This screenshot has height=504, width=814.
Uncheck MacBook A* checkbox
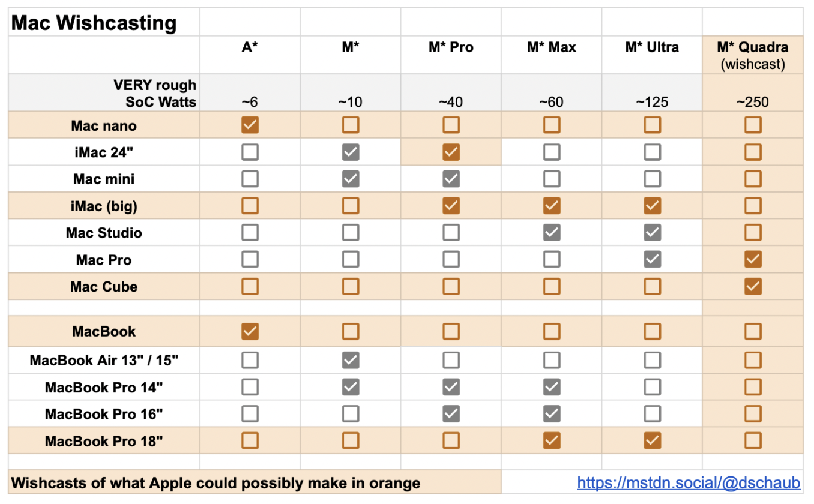click(250, 331)
